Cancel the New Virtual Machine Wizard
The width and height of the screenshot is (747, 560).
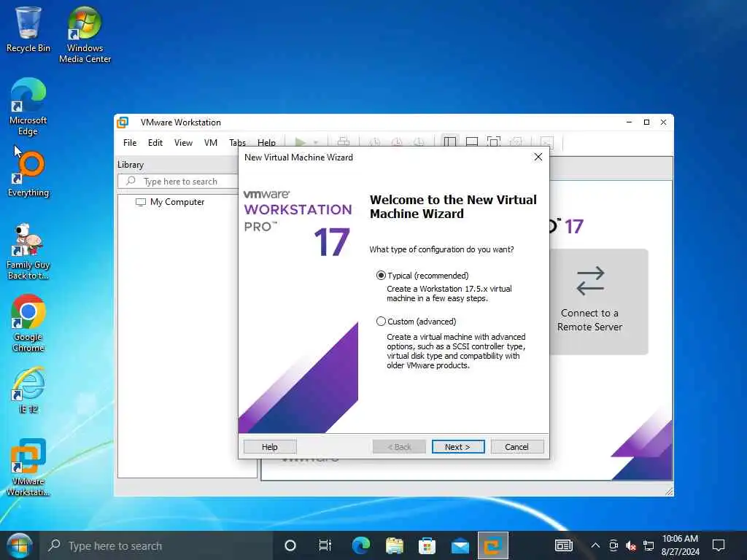click(x=517, y=447)
